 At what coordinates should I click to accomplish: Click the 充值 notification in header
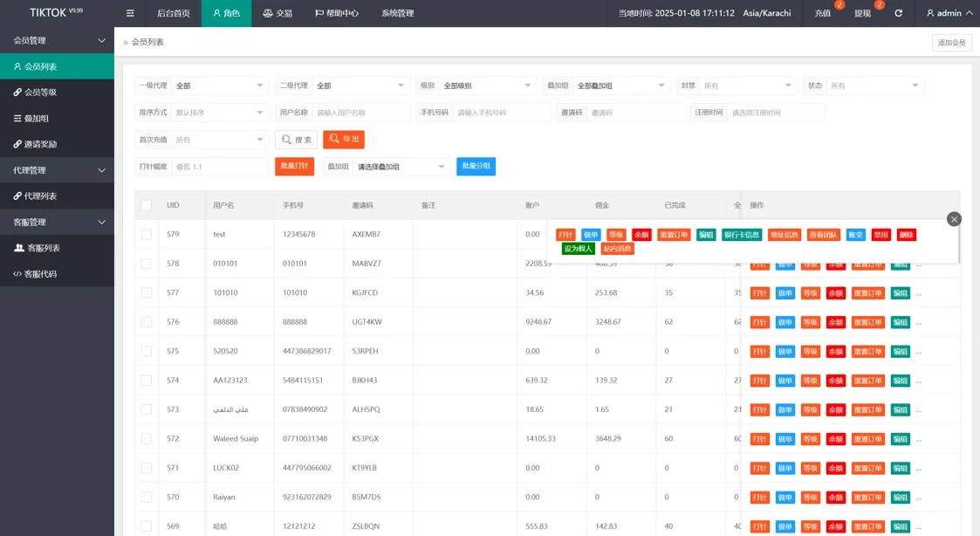click(x=823, y=13)
